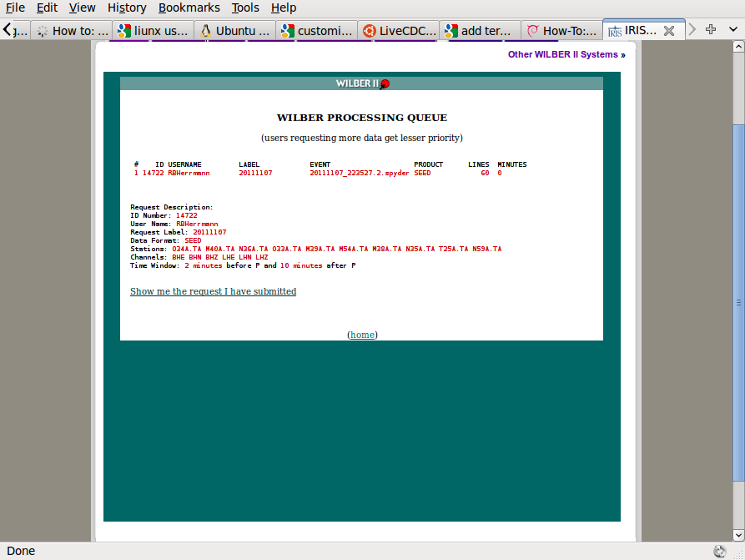Click the status bar icon at bottom right

(720, 551)
